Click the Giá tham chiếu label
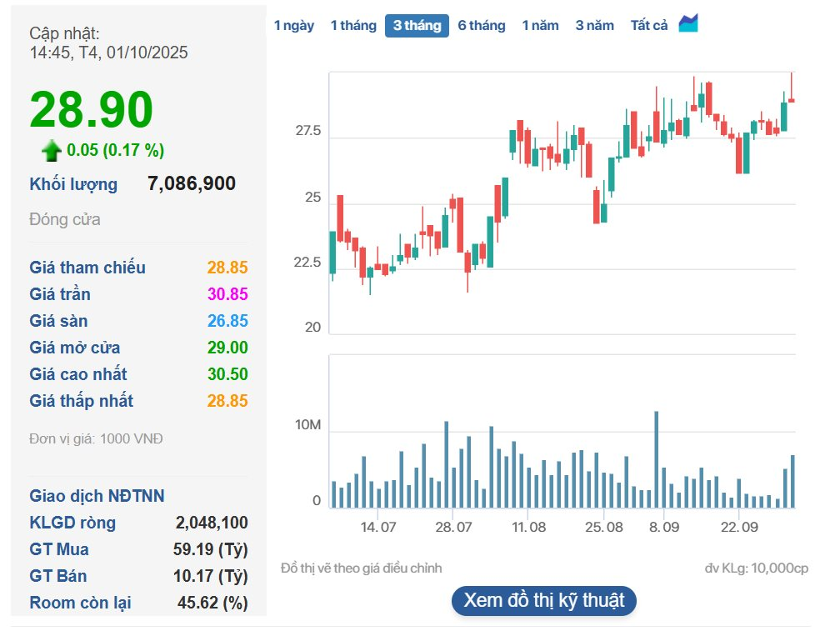840x636 pixels. (87, 268)
